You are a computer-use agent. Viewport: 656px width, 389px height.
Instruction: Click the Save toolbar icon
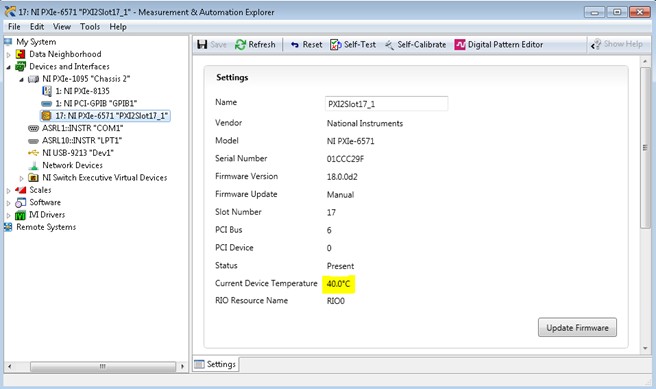pyautogui.click(x=202, y=44)
